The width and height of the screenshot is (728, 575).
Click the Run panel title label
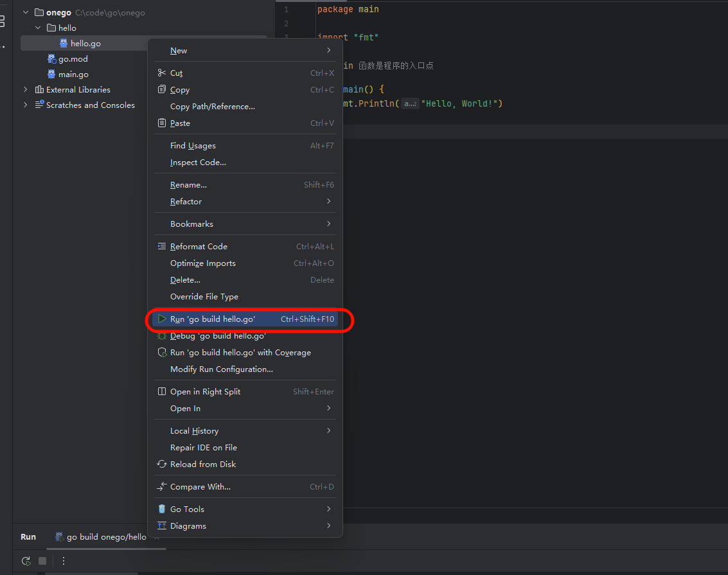tap(28, 537)
